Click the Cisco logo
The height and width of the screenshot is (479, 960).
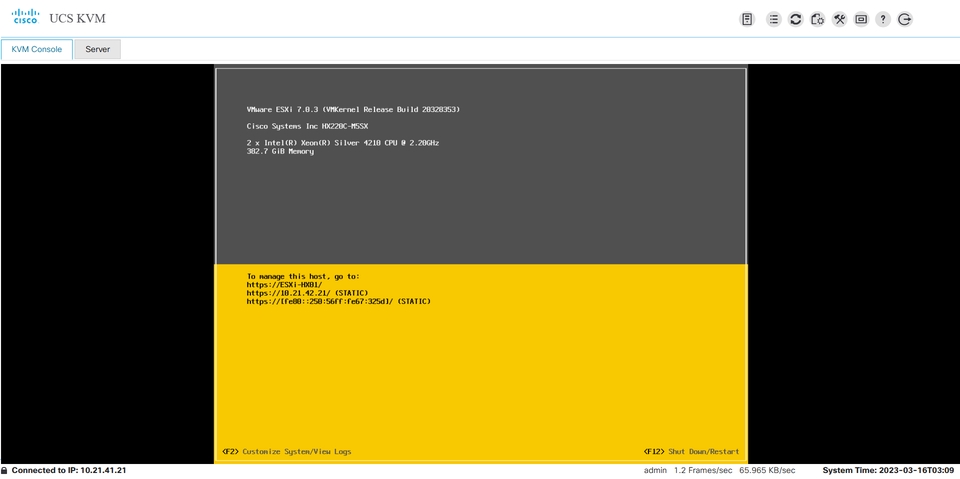[25, 17]
